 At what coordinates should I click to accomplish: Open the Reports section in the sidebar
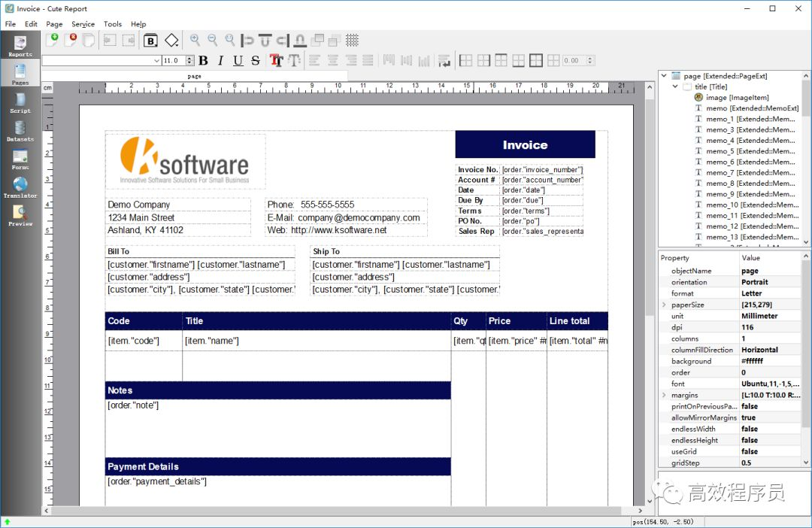point(20,45)
